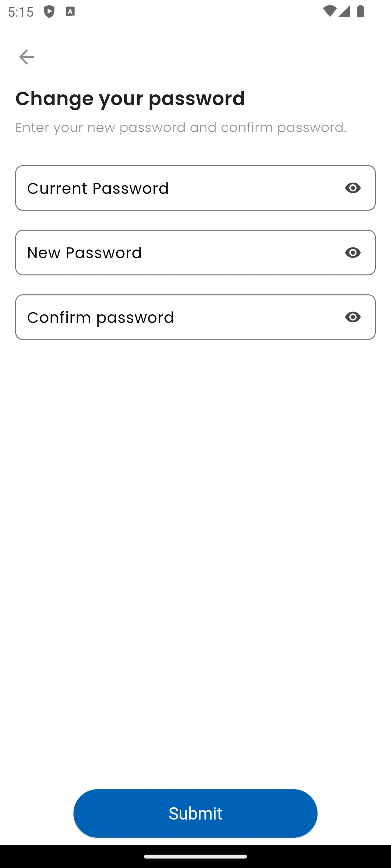Screen dimensions: 391x868
Task: Toggle New Password visibility eye
Action: pyautogui.click(x=353, y=252)
